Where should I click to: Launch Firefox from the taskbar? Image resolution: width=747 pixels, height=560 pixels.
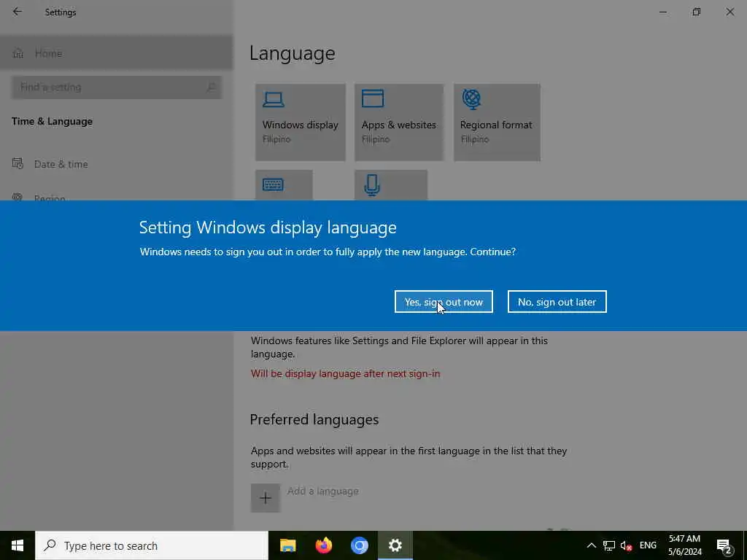(323, 545)
